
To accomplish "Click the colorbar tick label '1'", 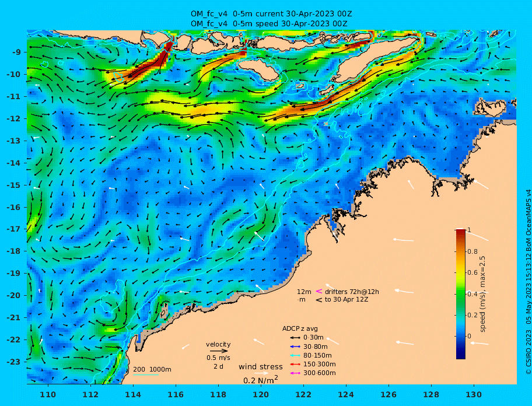I will click(469, 230).
